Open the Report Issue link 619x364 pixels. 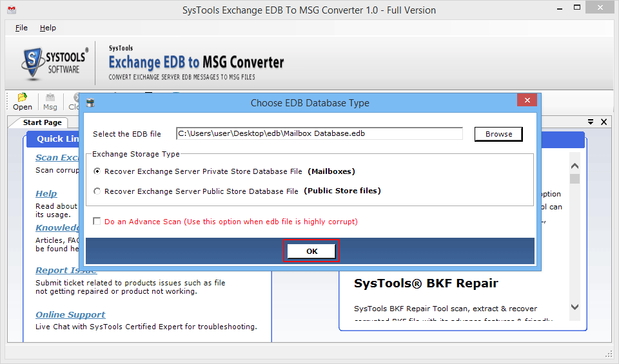(66, 271)
